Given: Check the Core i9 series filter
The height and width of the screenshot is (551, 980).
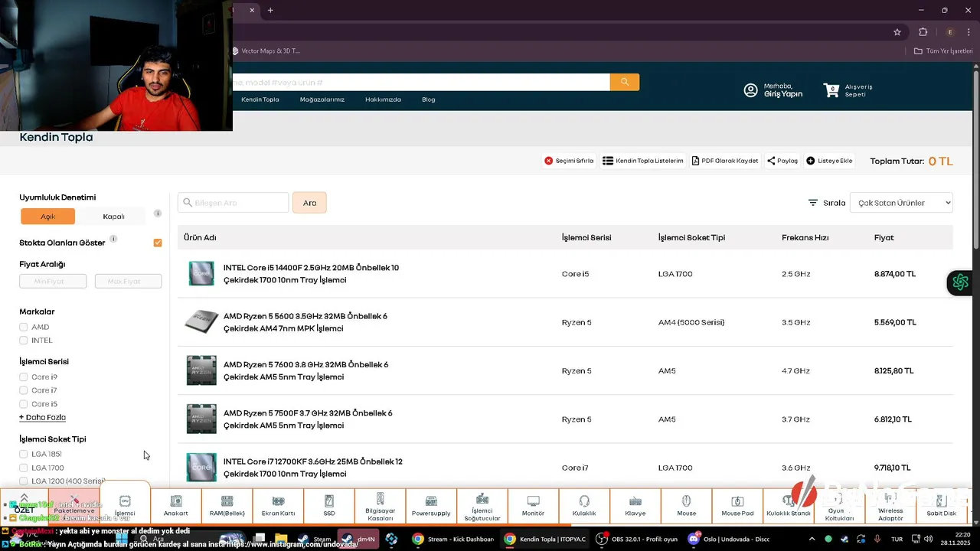Looking at the screenshot, I should 24,377.
